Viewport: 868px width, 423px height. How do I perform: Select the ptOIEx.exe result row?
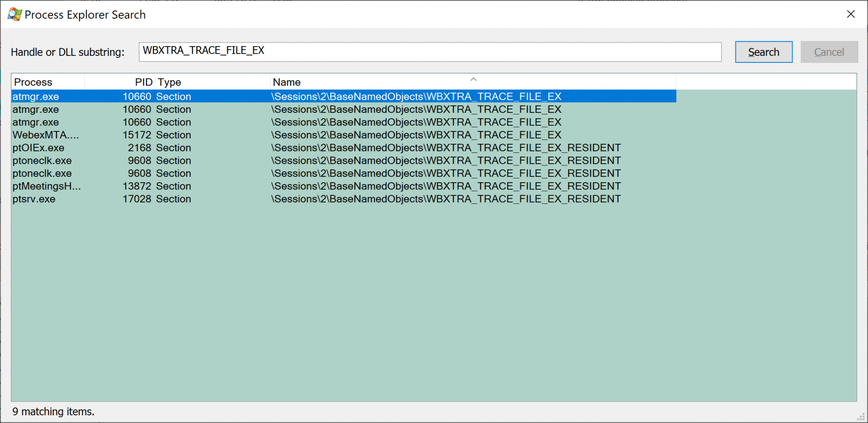[38, 148]
